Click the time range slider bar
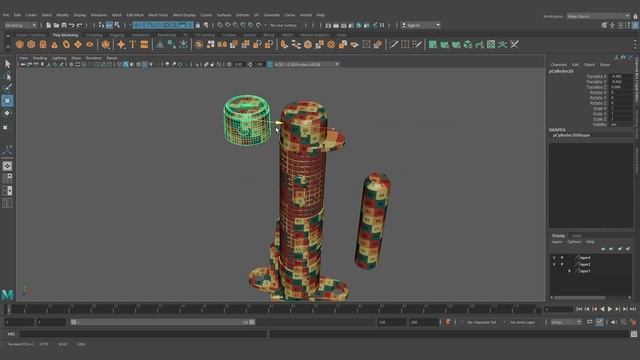Image resolution: width=640 pixels, height=360 pixels. pyautogui.click(x=162, y=322)
